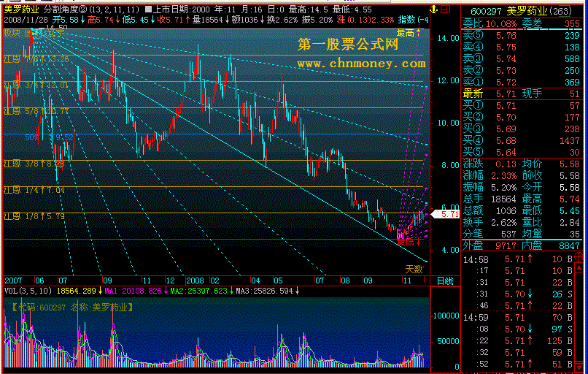Click the 振幅 5.20% value in quote panel
This screenshot has height=374, width=588.
pyautogui.click(x=506, y=188)
